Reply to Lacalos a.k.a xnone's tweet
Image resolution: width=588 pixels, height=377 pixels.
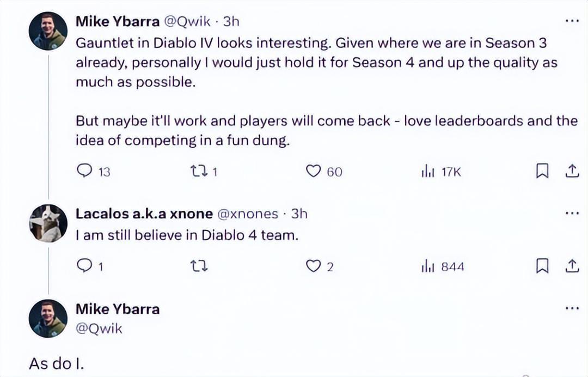(x=85, y=266)
